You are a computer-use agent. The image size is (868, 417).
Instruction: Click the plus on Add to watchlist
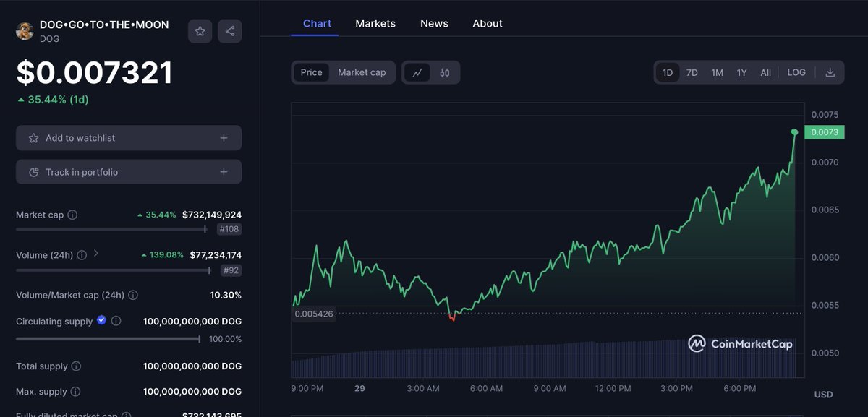224,138
